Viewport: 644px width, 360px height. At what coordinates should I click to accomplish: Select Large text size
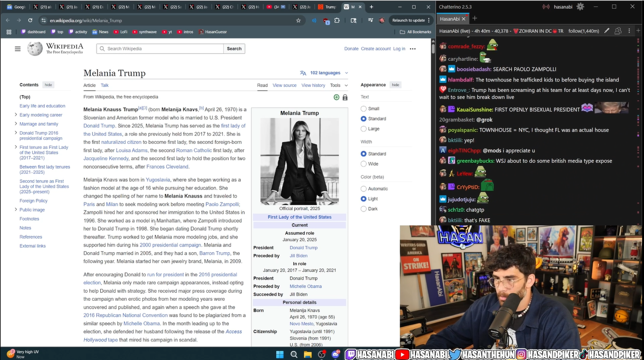pyautogui.click(x=363, y=129)
